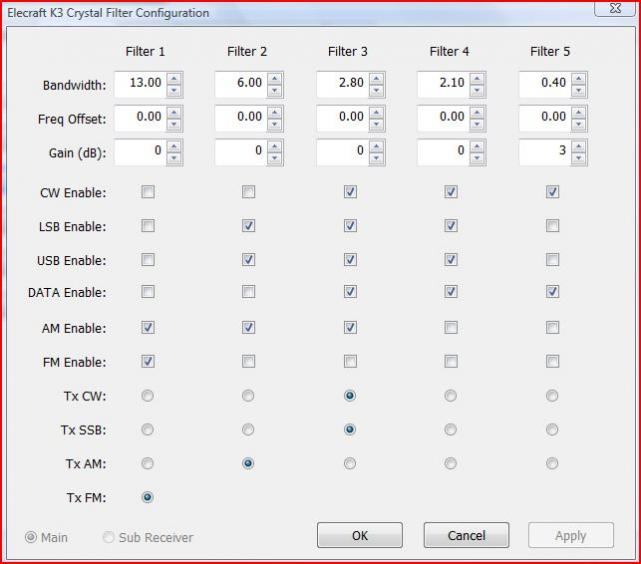This screenshot has width=641, height=564.
Task: Check LSB Enable for Filter 5
Action: click(552, 226)
